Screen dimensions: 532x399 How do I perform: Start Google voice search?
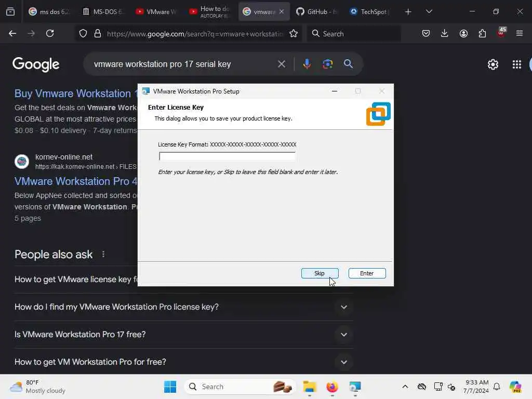coord(307,64)
